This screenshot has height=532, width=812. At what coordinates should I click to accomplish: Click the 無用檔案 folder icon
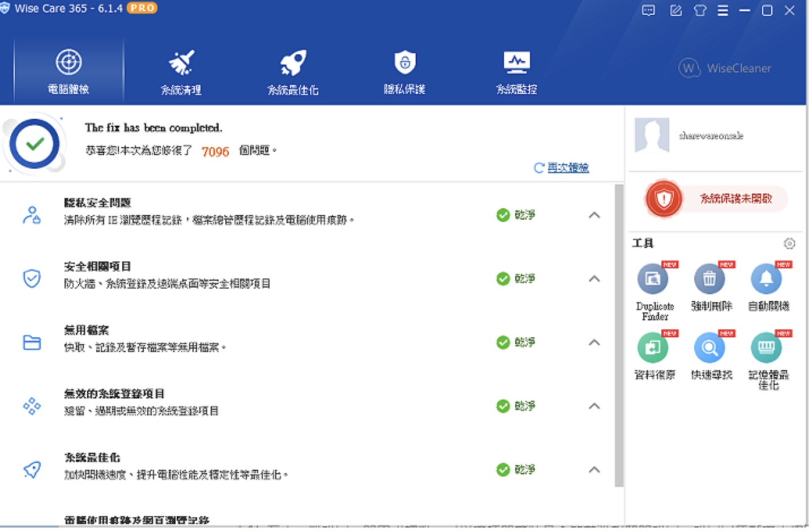coord(32,342)
